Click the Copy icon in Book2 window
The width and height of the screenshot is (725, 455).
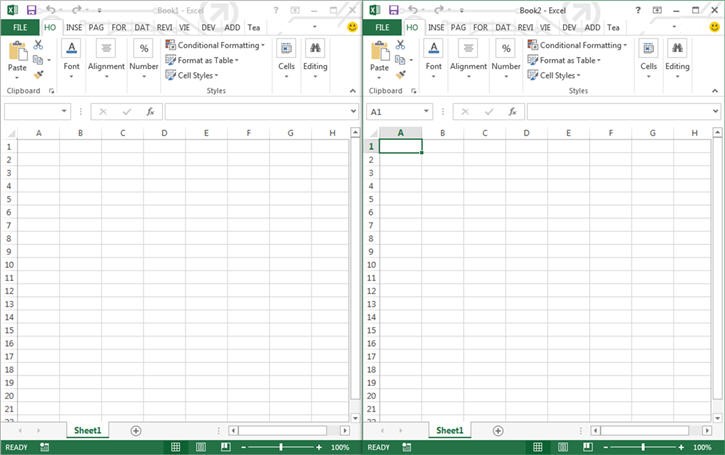400,60
